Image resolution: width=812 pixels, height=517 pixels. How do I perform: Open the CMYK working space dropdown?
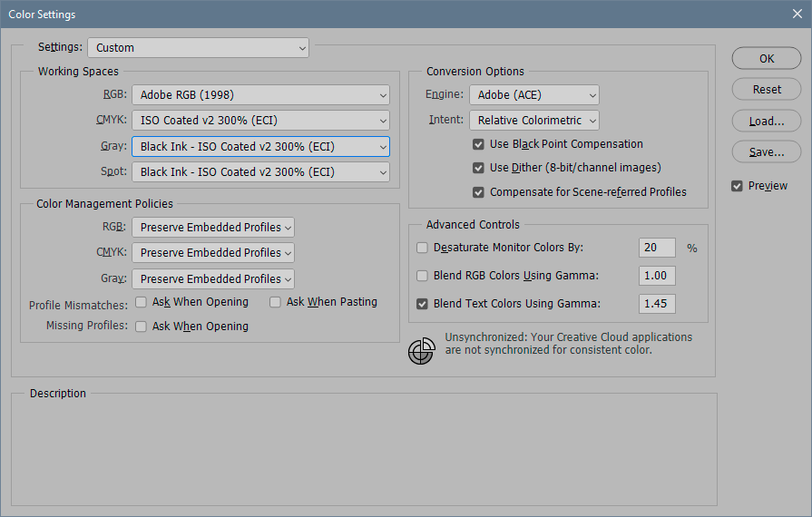[260, 121]
